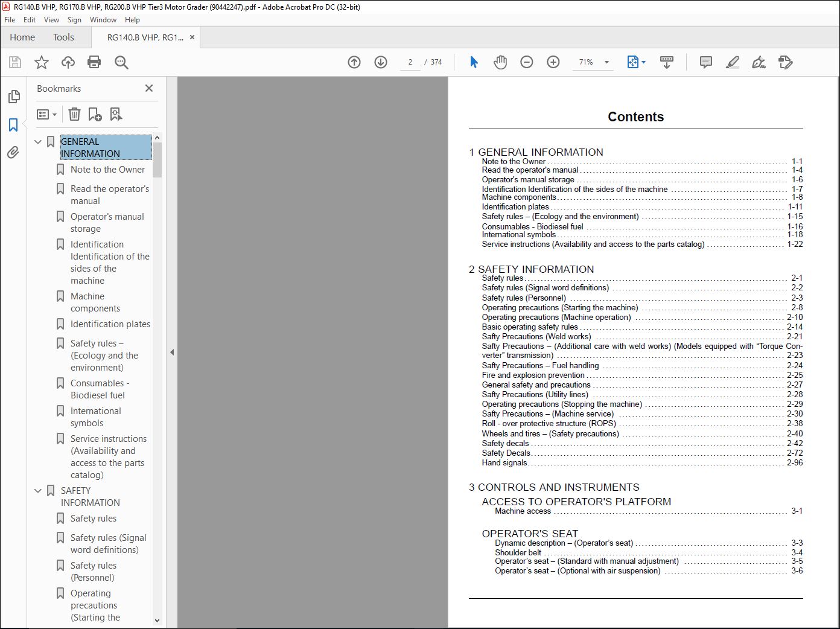Collapse the GENERAL INFORMATION bookmark group
Viewport: 840px width, 629px height.
38,142
